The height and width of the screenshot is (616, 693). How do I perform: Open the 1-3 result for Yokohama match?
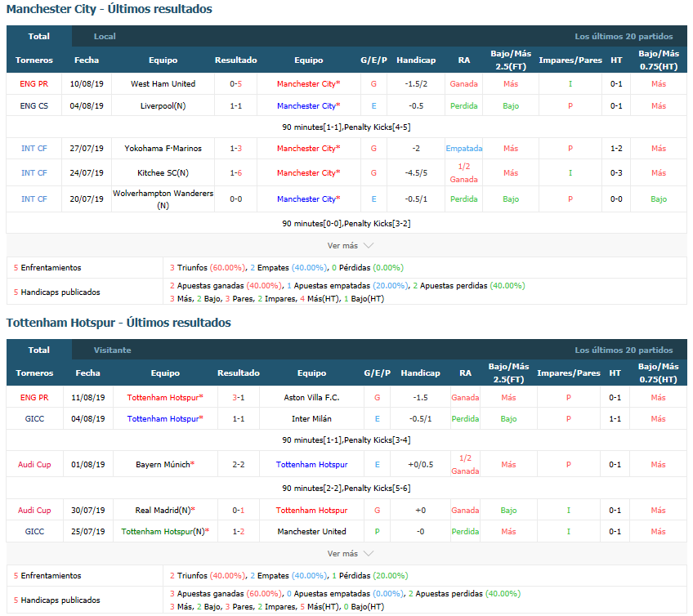(236, 149)
